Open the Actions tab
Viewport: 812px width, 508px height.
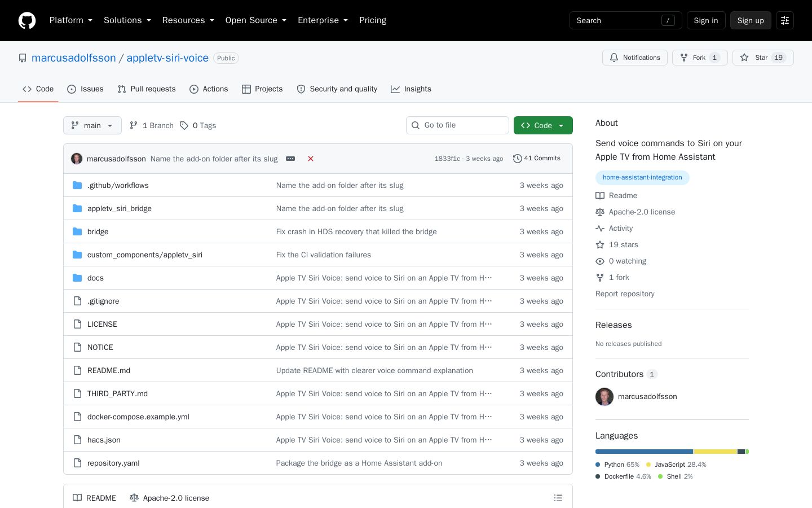pos(209,89)
